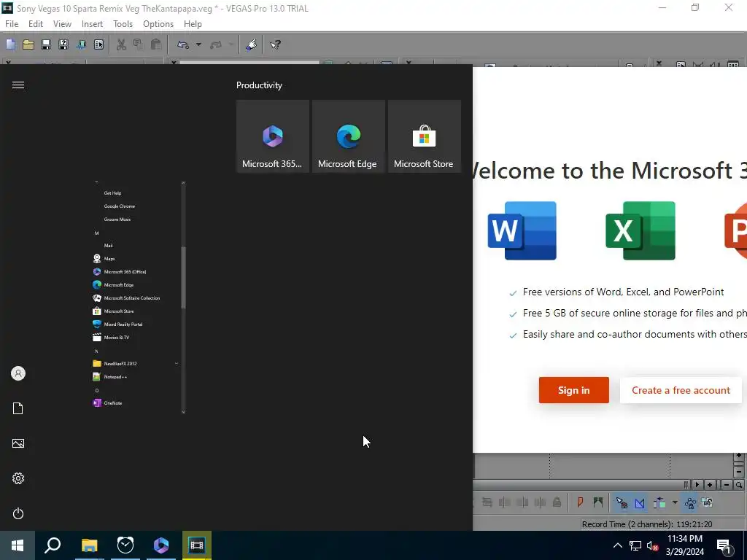The width and height of the screenshot is (747, 560).
Task: Click the Save As icon with question mark
Action: coord(63,44)
